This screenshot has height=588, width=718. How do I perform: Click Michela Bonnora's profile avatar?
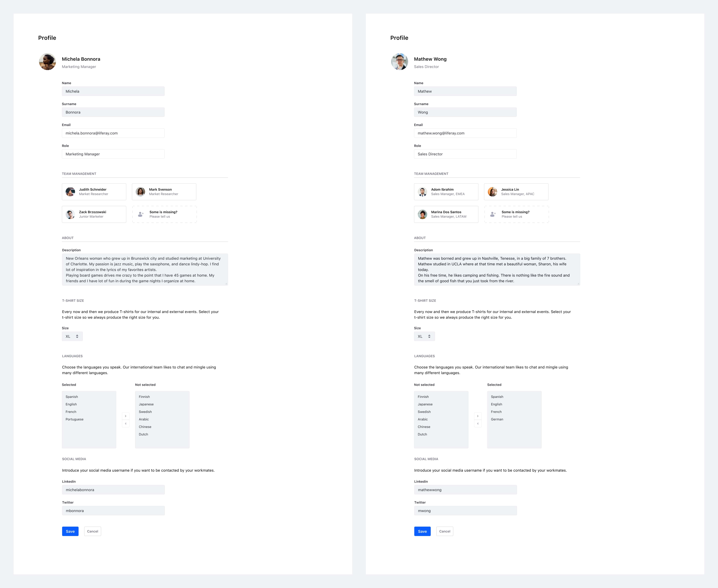pyautogui.click(x=47, y=62)
